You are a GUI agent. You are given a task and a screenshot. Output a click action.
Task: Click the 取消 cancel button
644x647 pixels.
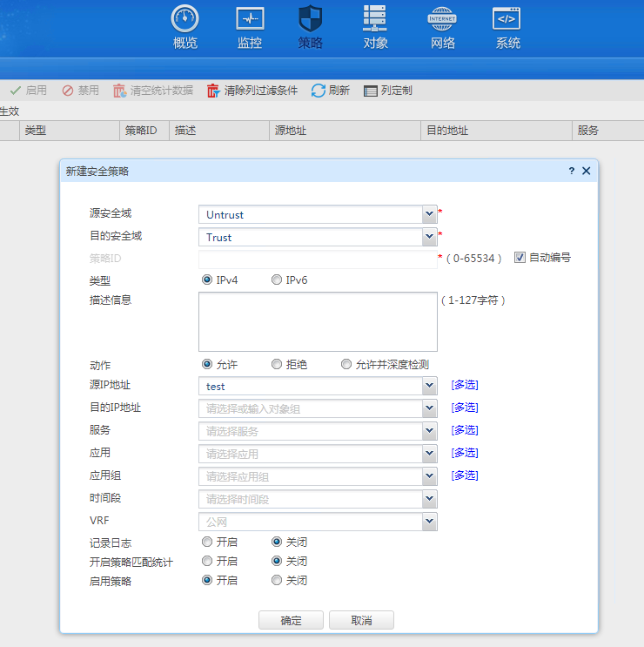[361, 620]
